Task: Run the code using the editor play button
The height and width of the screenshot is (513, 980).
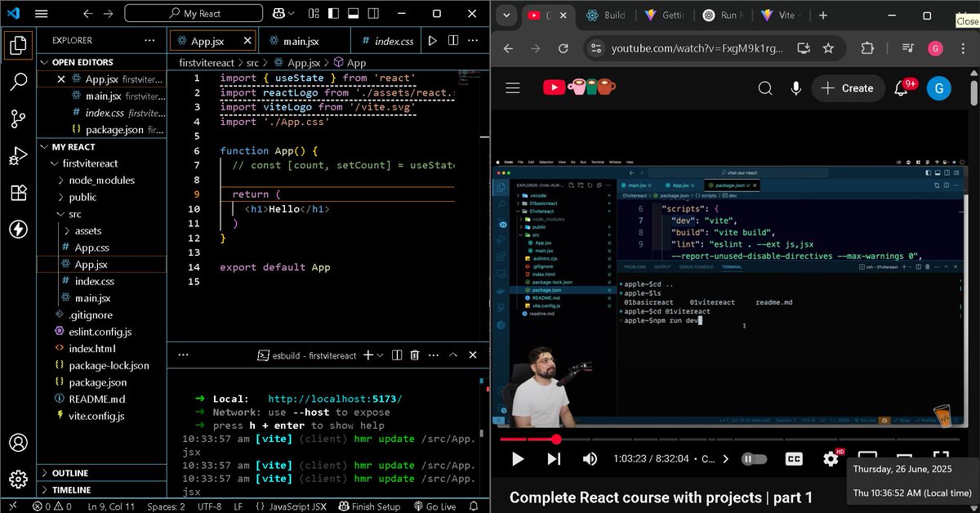Action: (433, 41)
